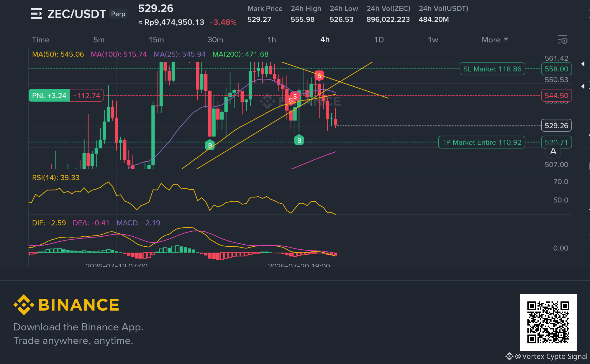The height and width of the screenshot is (364, 590).
Task: Click the MA(200): 471.68 indicator label
Action: [x=240, y=54]
